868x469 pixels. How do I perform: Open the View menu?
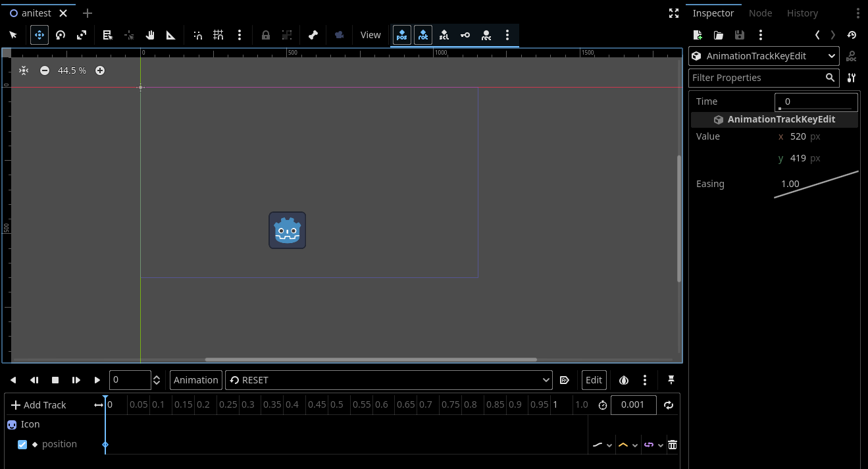(370, 35)
